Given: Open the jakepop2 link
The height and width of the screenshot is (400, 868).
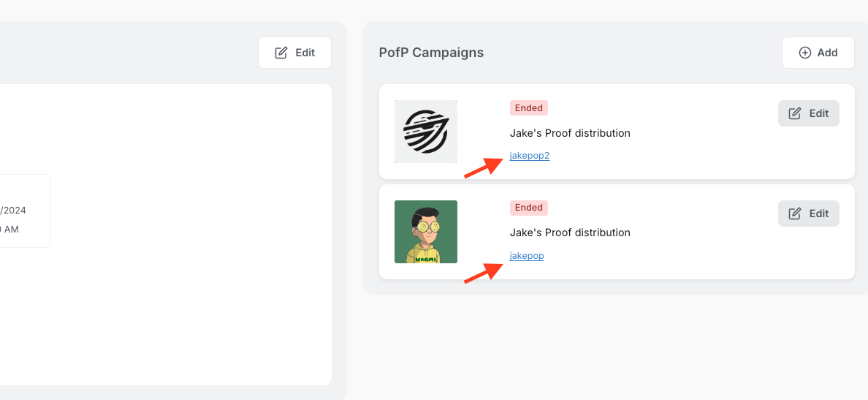Looking at the screenshot, I should (x=530, y=156).
